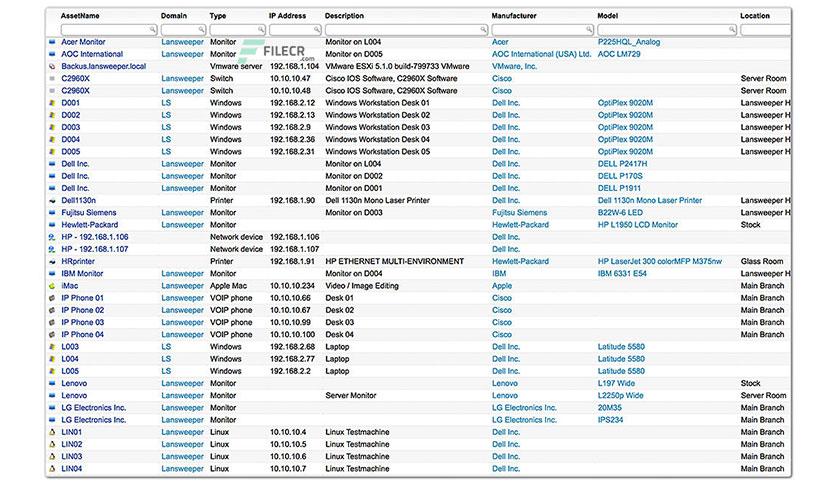
Task: Click the network device icon for HP - 192.168.1.106
Action: [x=52, y=237]
